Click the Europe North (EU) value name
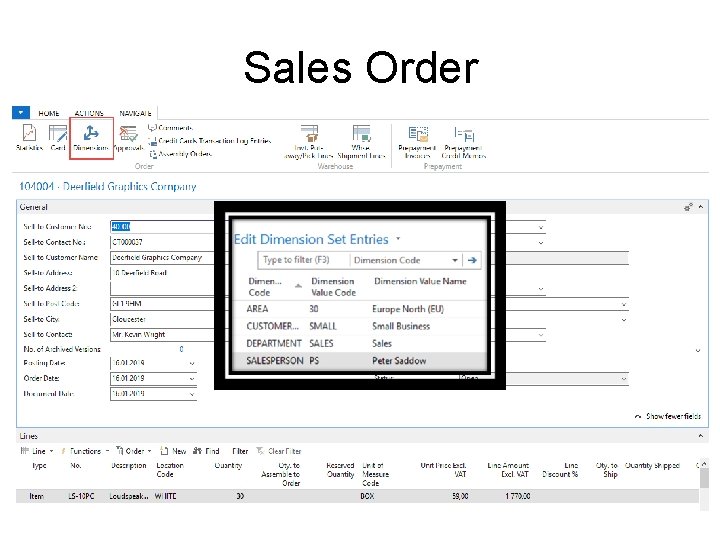 pyautogui.click(x=408, y=309)
